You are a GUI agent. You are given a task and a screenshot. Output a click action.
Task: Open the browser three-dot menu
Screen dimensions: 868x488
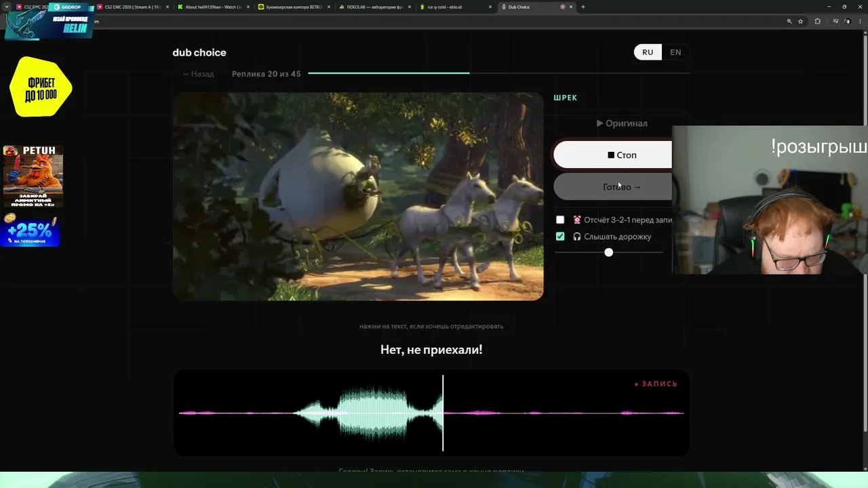(860, 21)
